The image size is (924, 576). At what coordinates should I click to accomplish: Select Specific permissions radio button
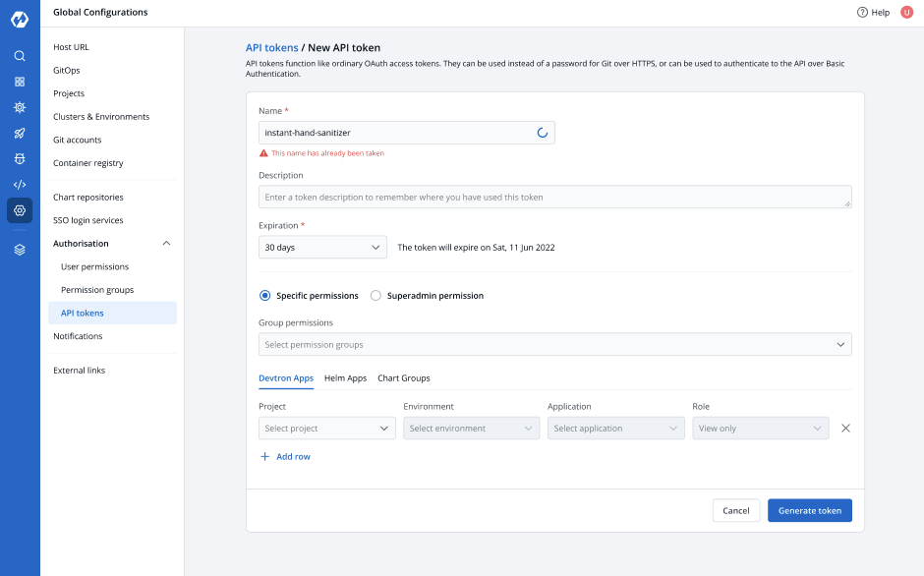tap(264, 296)
